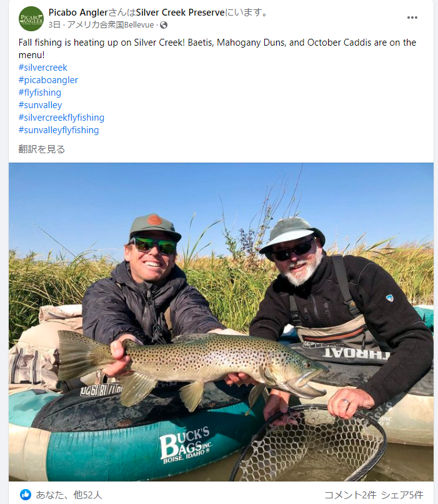
Task: Show the コメント2件 comments
Action: coord(351,495)
